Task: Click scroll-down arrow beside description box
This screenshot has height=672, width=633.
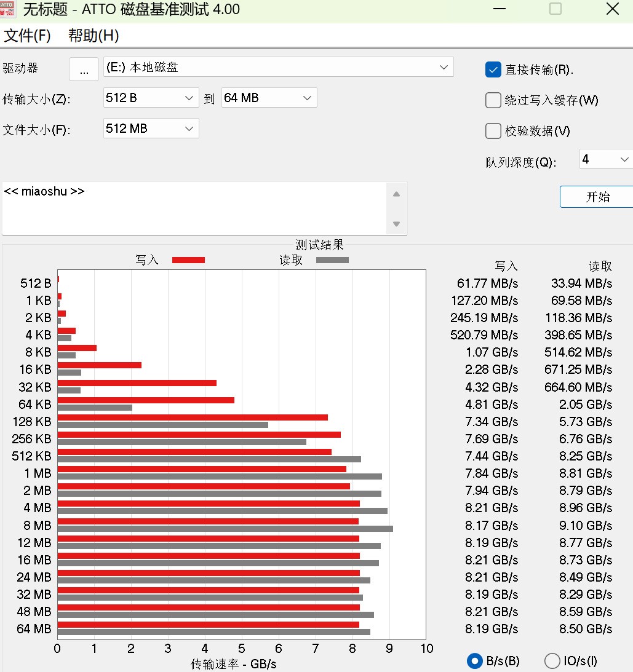Action: [x=396, y=225]
